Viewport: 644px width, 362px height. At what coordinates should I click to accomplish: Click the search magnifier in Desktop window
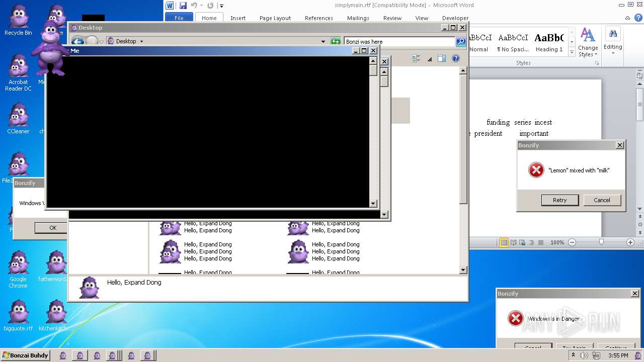coord(461,41)
